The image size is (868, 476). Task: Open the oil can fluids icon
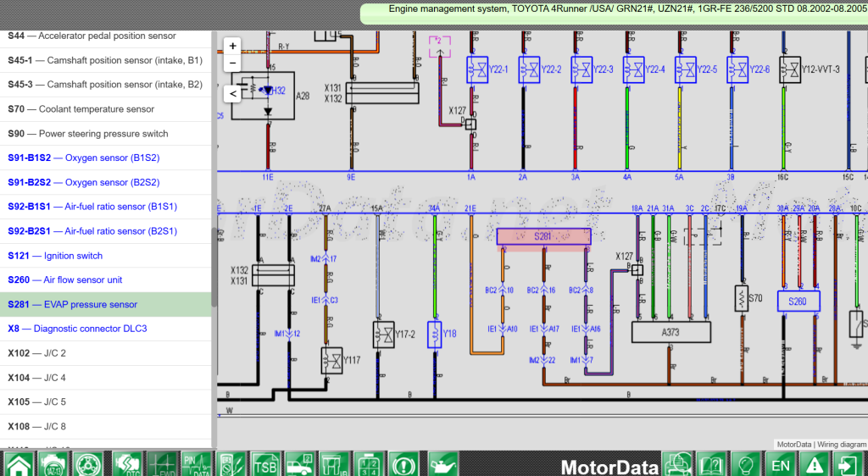(x=443, y=464)
